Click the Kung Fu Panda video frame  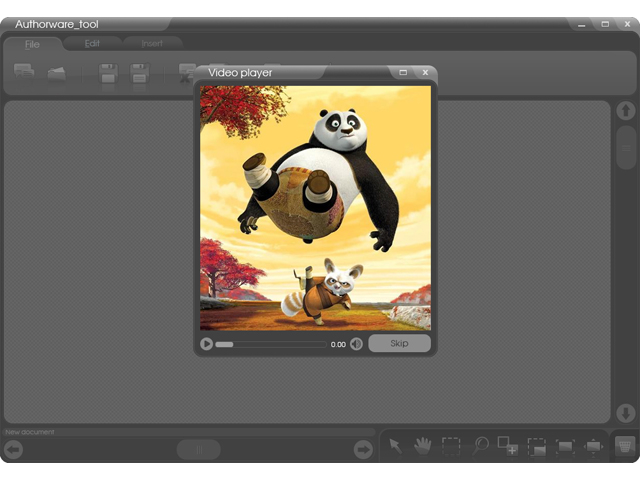click(x=316, y=208)
